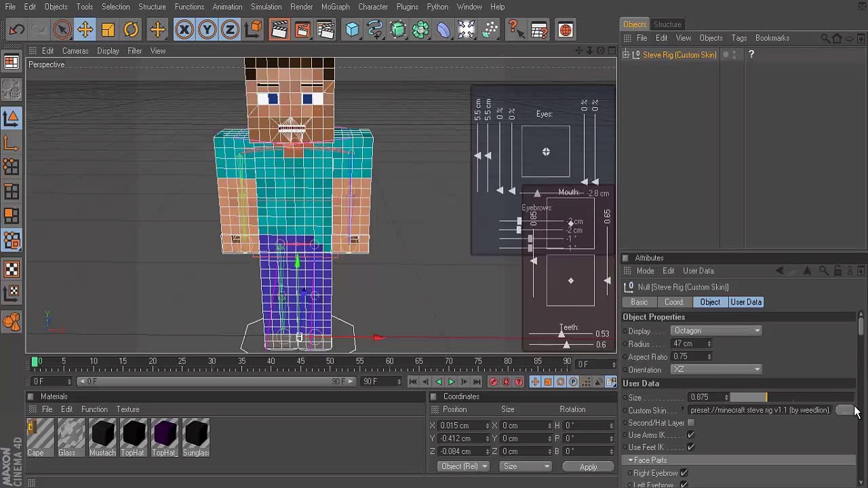This screenshot has height=488, width=868.
Task: Click the Apply button in Coordinates
Action: (x=588, y=467)
